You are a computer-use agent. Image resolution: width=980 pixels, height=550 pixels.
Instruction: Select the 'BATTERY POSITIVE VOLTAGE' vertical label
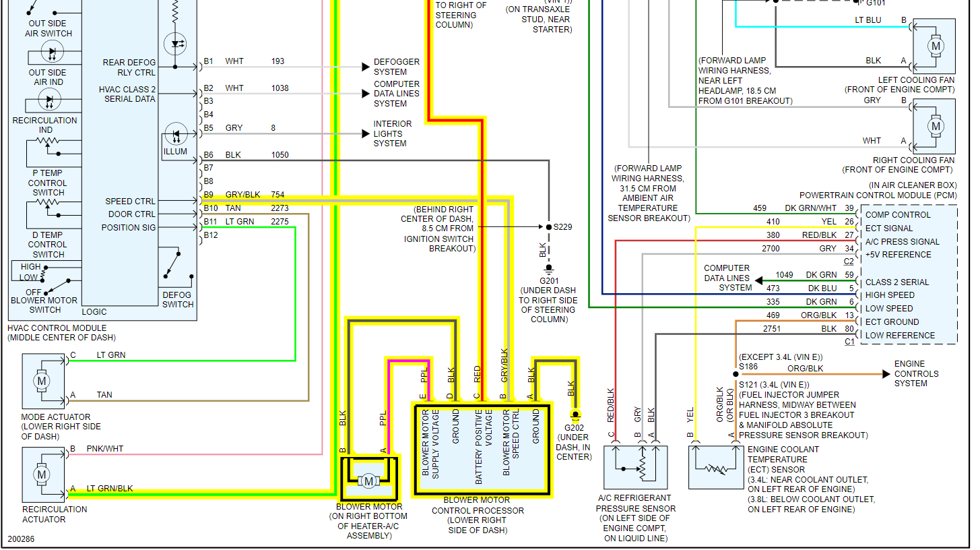[x=484, y=446]
